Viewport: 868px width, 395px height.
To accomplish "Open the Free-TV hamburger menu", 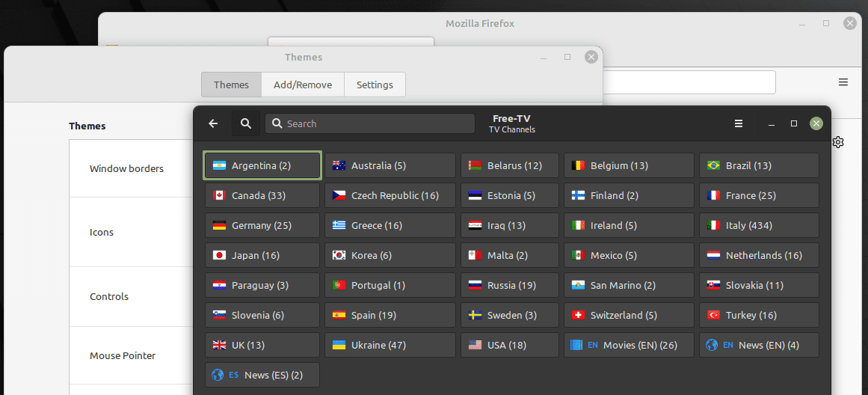I will click(x=739, y=123).
